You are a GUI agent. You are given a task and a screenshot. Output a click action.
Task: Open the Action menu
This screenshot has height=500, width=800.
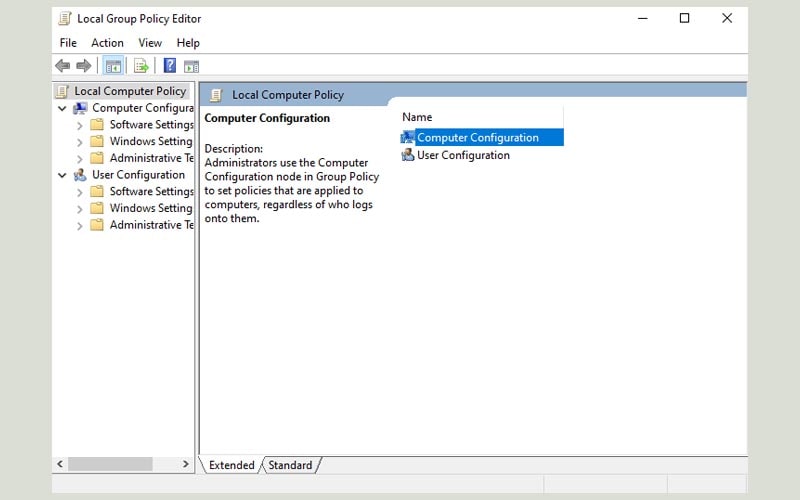tap(107, 43)
